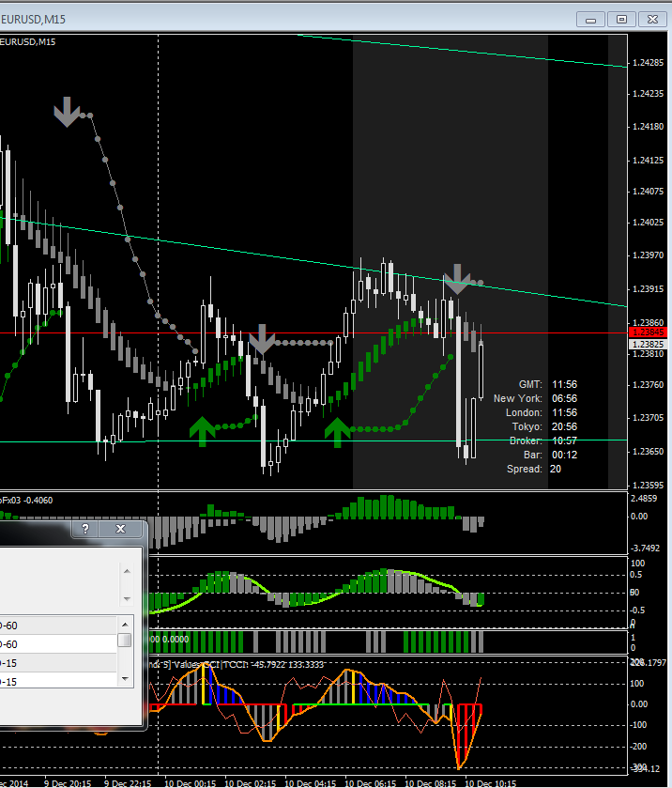Select the first list row ending in -60

56,625
